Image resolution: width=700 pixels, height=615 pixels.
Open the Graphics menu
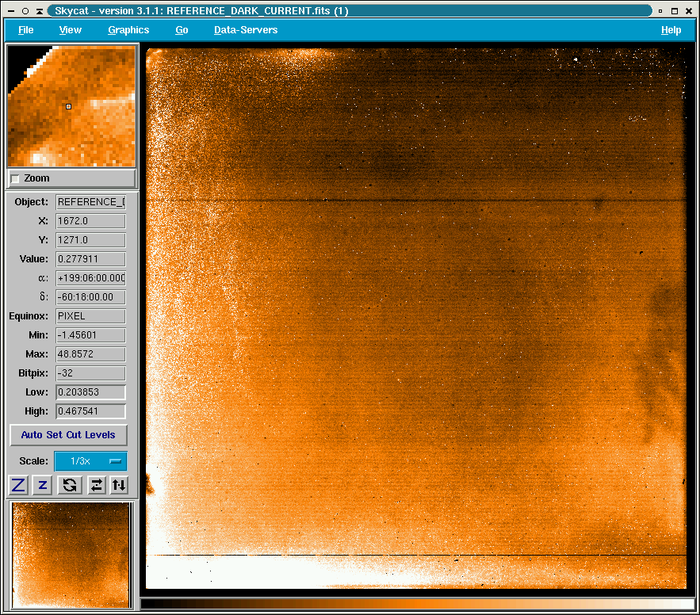coord(128,30)
